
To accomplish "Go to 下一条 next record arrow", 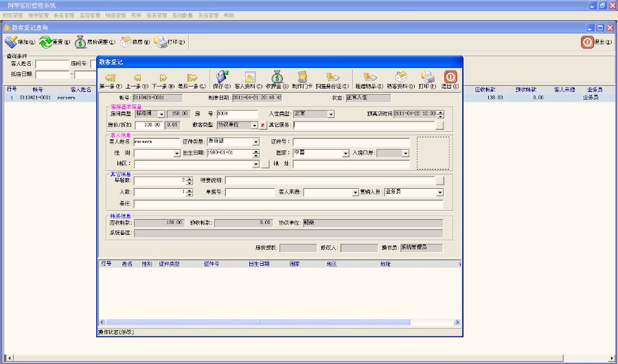I will click(x=163, y=78).
